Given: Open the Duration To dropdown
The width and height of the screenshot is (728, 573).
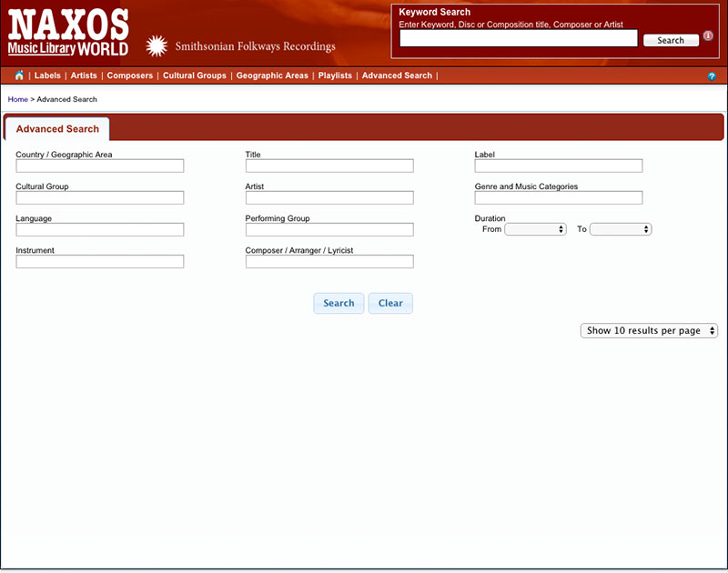Looking at the screenshot, I should coord(621,229).
